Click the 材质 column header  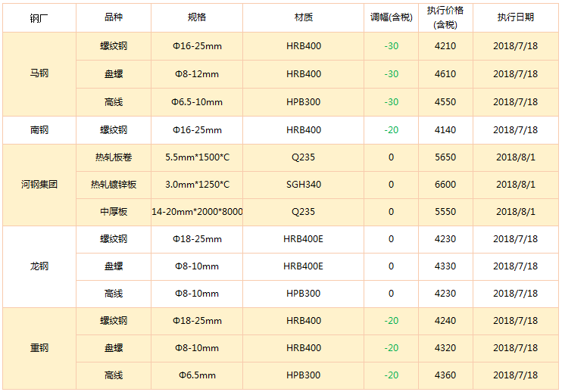304,17
